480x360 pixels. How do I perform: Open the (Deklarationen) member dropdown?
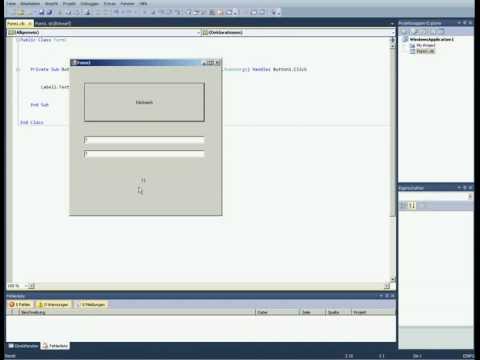[x=298, y=32]
